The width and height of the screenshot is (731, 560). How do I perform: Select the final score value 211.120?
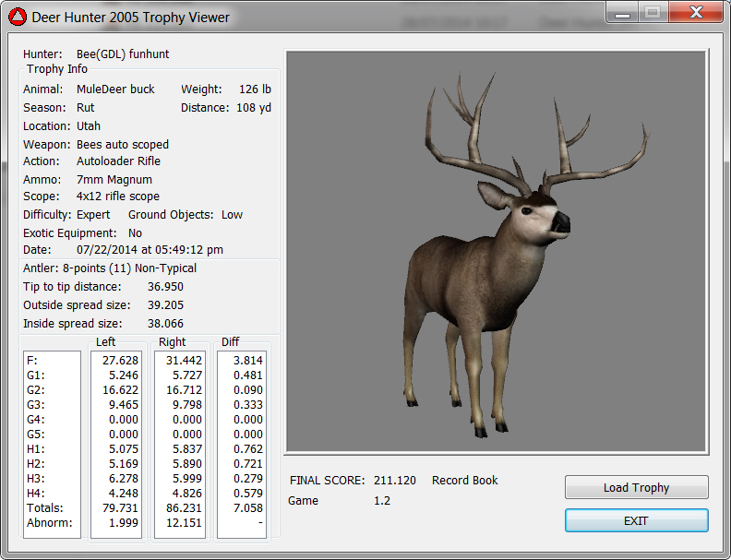click(394, 481)
